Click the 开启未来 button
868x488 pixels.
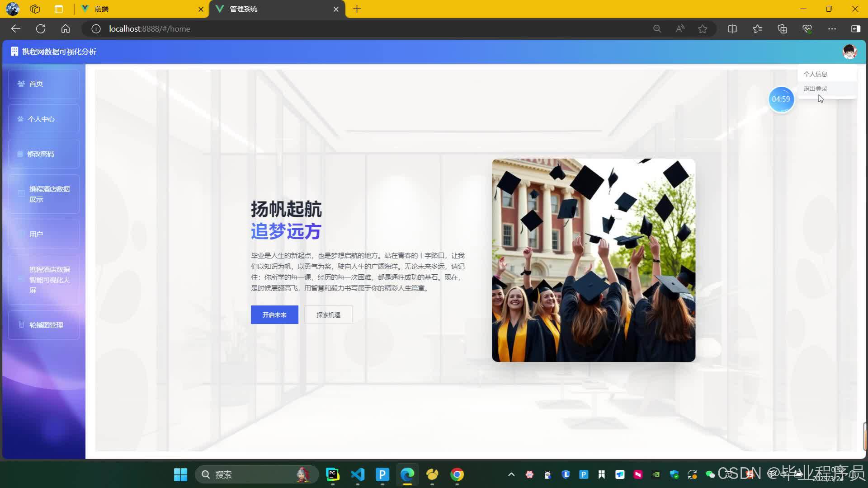coord(274,314)
